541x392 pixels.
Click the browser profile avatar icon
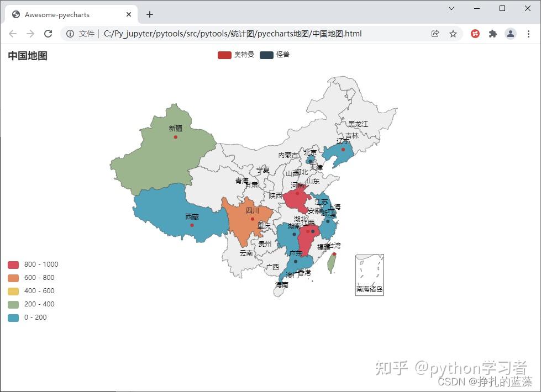click(x=510, y=34)
